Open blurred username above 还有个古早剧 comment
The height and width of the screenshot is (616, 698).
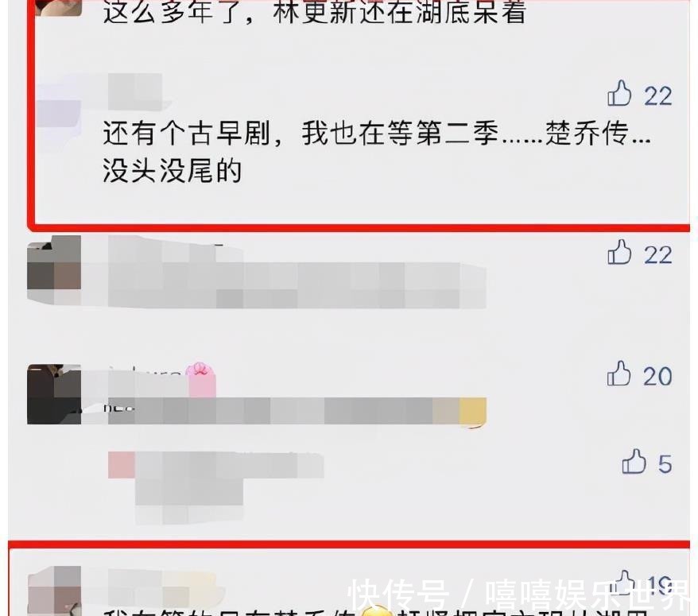pos(135,91)
